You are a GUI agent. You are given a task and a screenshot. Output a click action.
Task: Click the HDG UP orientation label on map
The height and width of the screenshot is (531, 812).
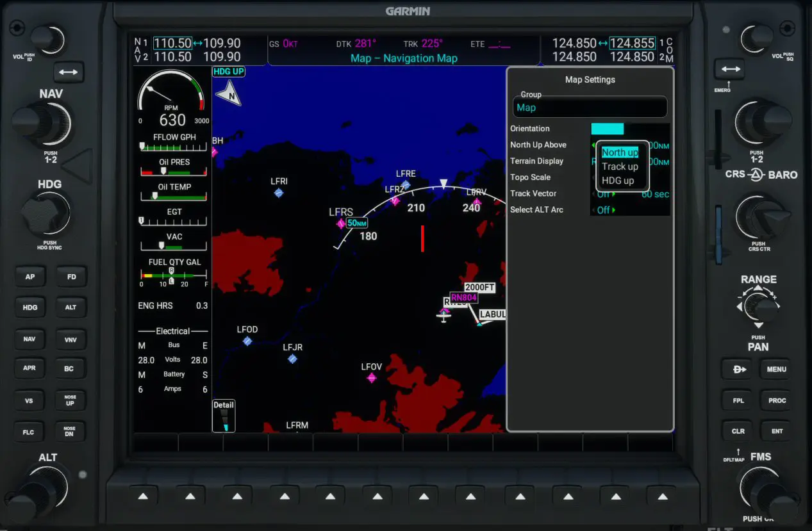click(x=229, y=72)
